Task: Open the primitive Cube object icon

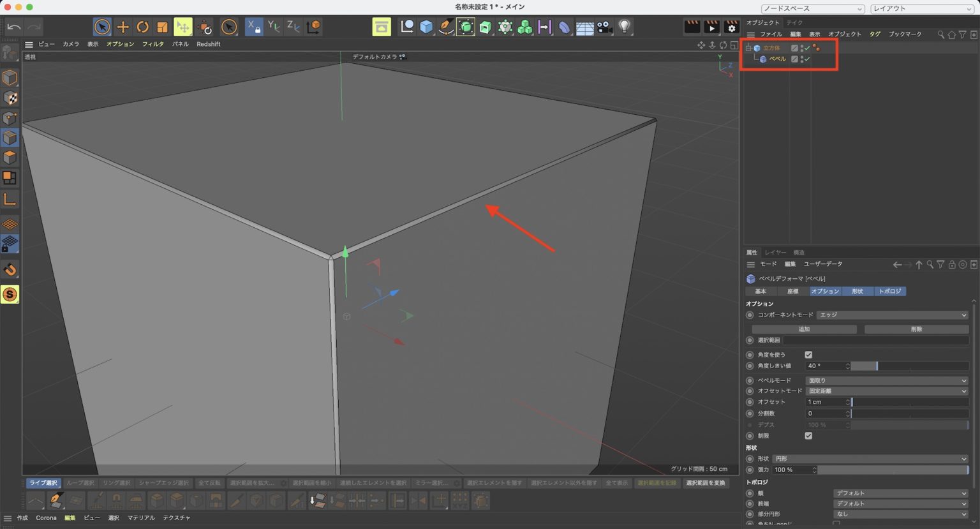Action: pyautogui.click(x=424, y=26)
